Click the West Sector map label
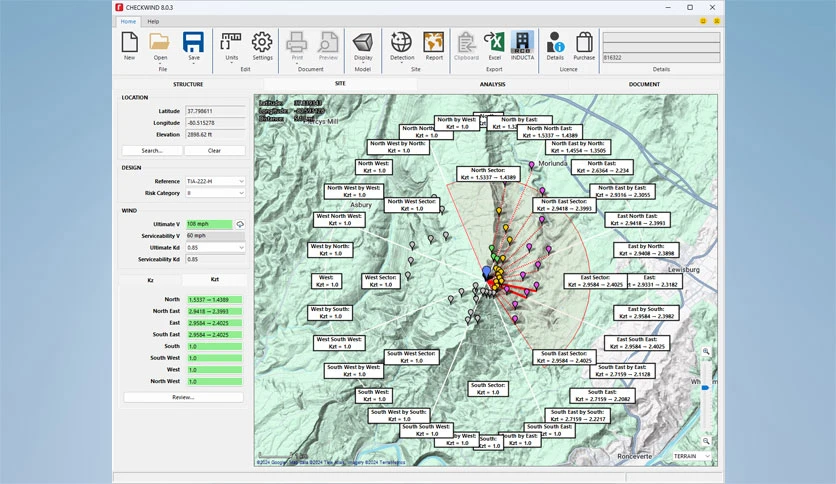Screen dimensions: 836x484 (x=380, y=281)
